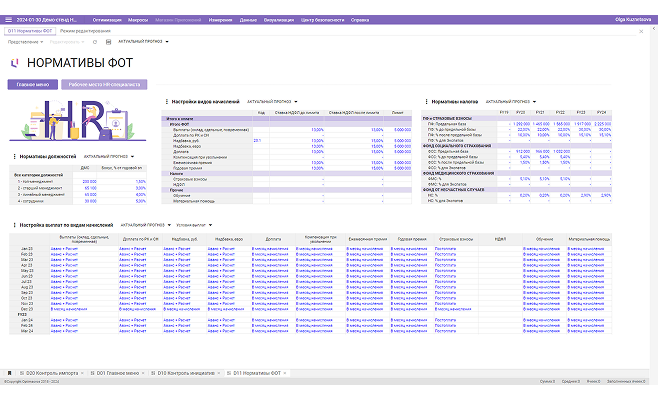Click the Главное меню button

[33, 84]
